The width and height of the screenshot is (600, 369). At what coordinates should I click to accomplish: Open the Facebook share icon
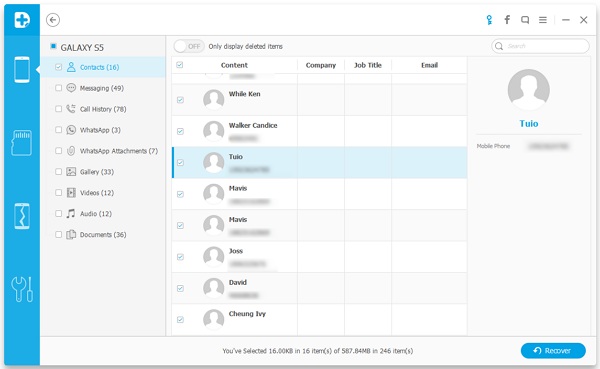coord(507,20)
